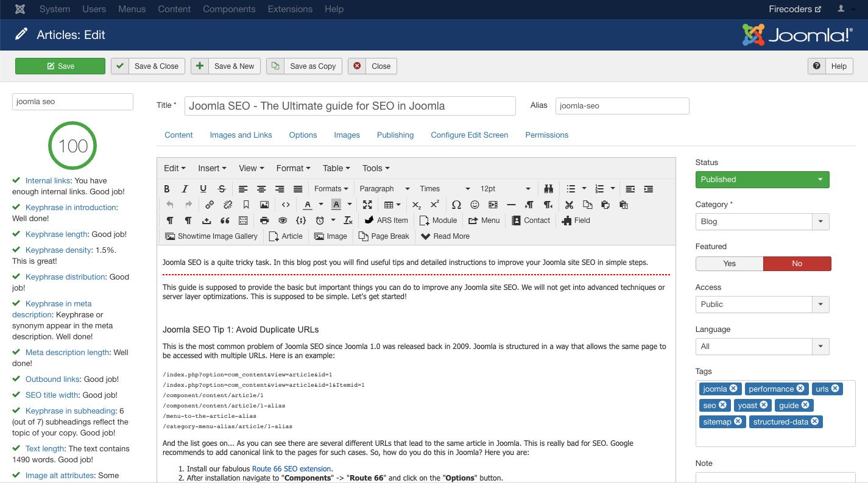Viewport: 868px width, 483px height.
Task: Open the Times font family dropdown
Action: pyautogui.click(x=445, y=189)
